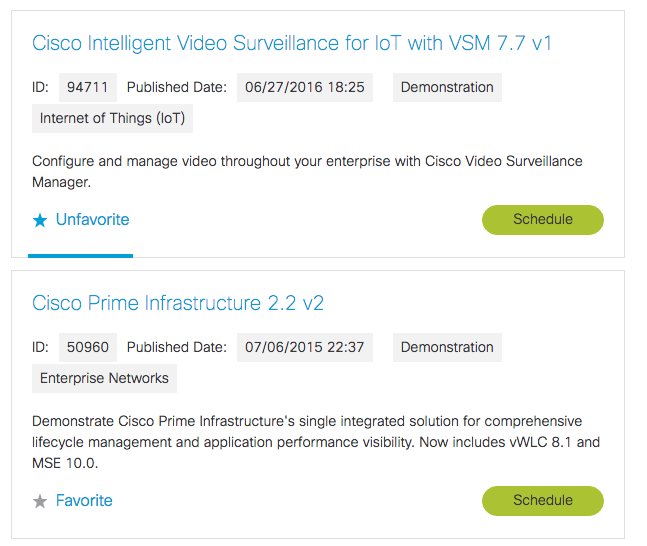The height and width of the screenshot is (546, 647).
Task: Schedule the Intelligent Video Surveillance demo
Action: pyautogui.click(x=542, y=220)
